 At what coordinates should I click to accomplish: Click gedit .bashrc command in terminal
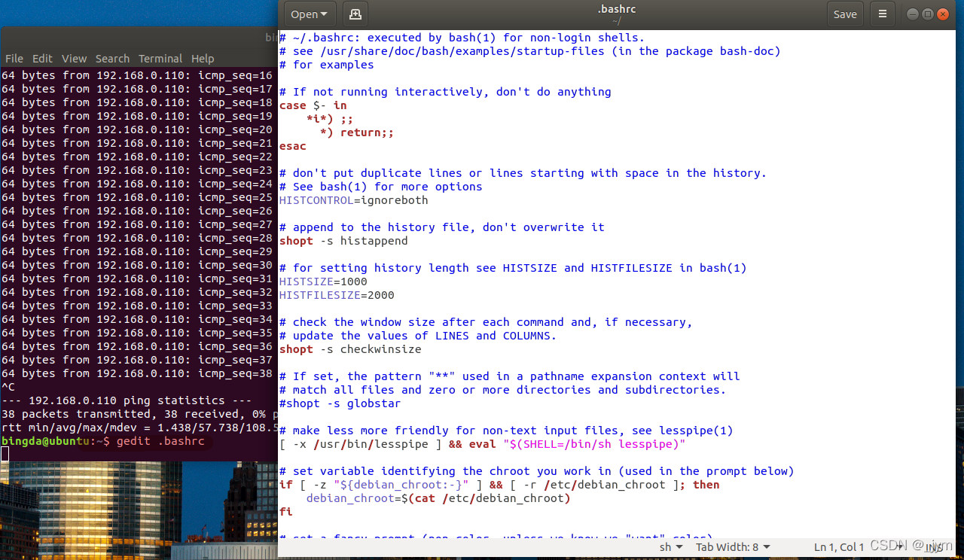pyautogui.click(x=160, y=441)
